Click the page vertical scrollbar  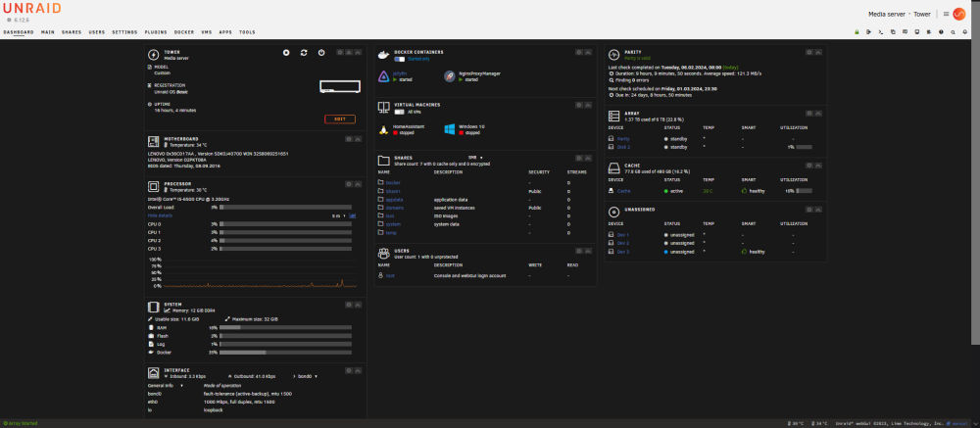976,171
